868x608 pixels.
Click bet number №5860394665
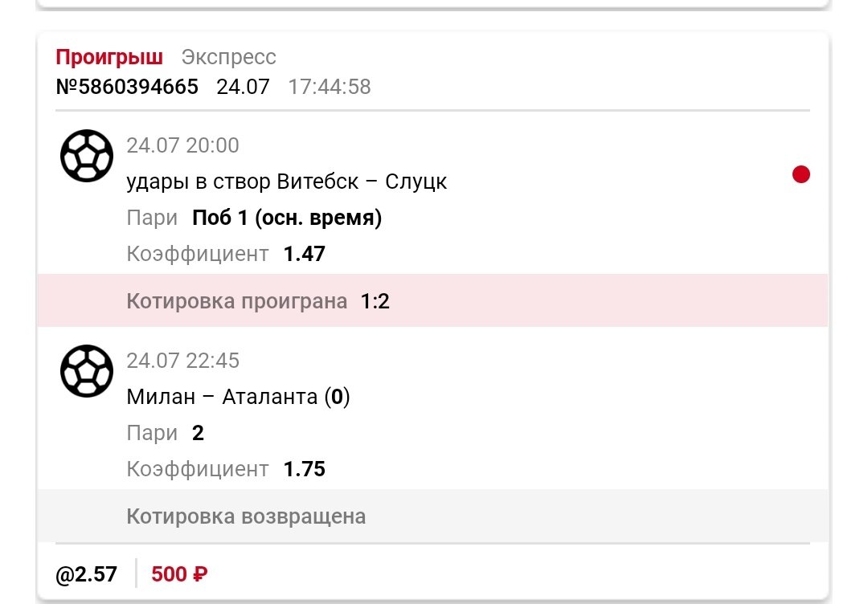click(x=127, y=87)
